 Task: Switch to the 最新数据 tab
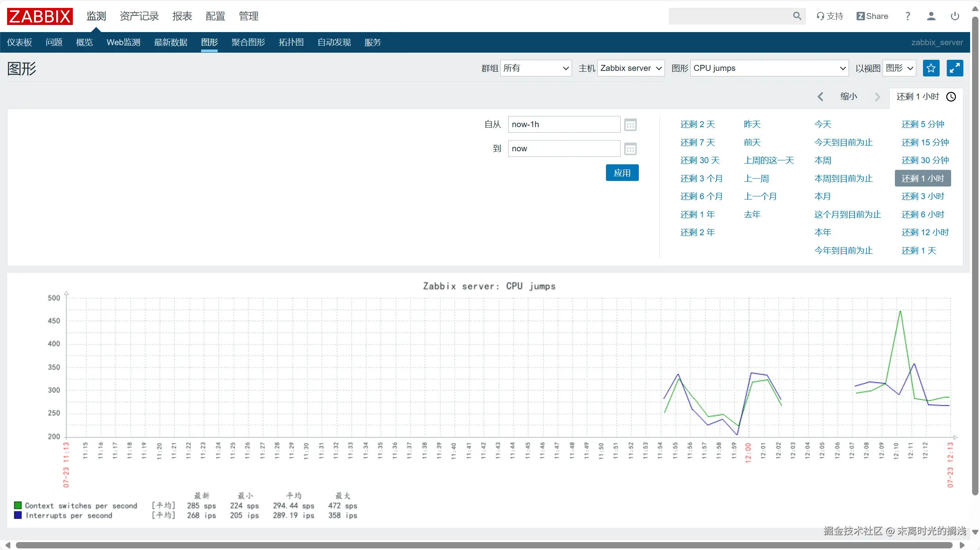(170, 42)
